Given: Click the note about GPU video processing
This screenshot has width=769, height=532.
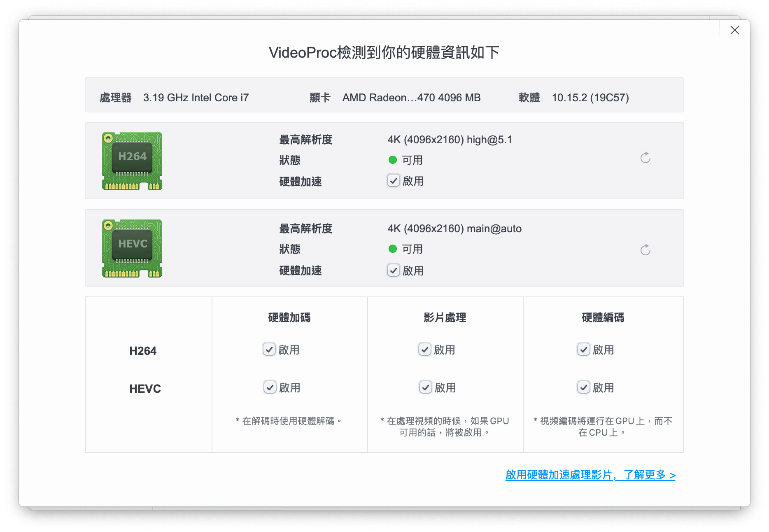Looking at the screenshot, I should coord(445,427).
